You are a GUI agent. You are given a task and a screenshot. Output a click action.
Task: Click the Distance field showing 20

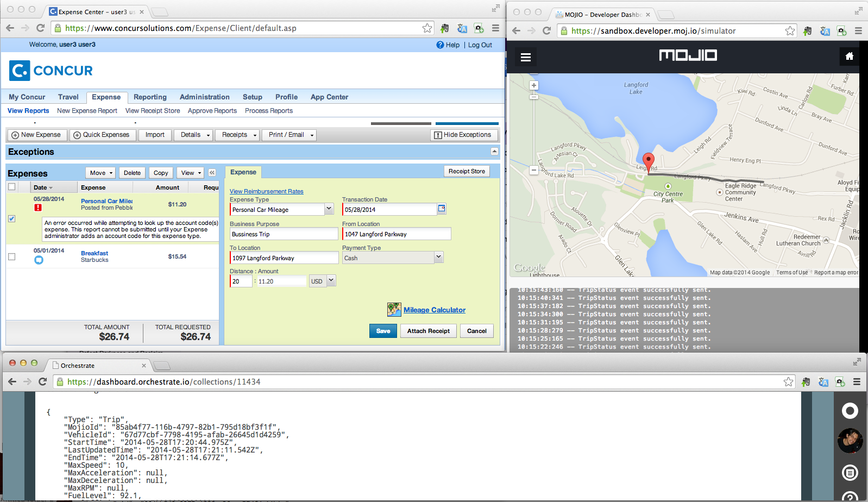[241, 281]
